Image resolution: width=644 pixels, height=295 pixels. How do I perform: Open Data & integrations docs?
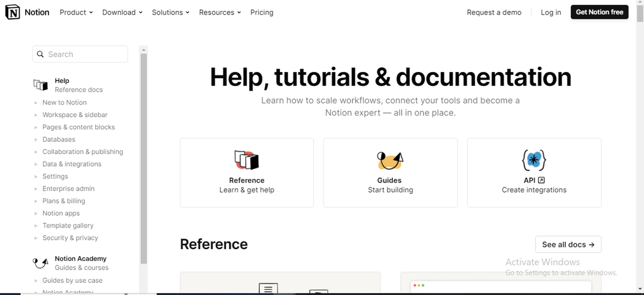click(x=72, y=164)
